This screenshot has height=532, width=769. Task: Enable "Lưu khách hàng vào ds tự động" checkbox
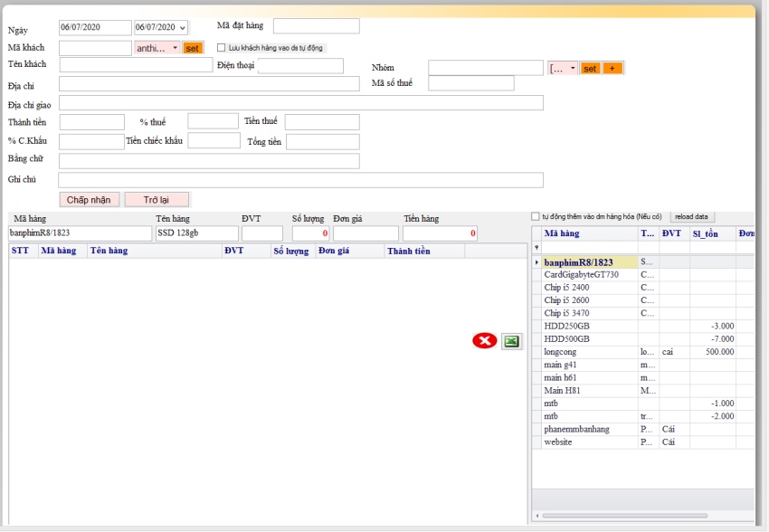[x=221, y=48]
